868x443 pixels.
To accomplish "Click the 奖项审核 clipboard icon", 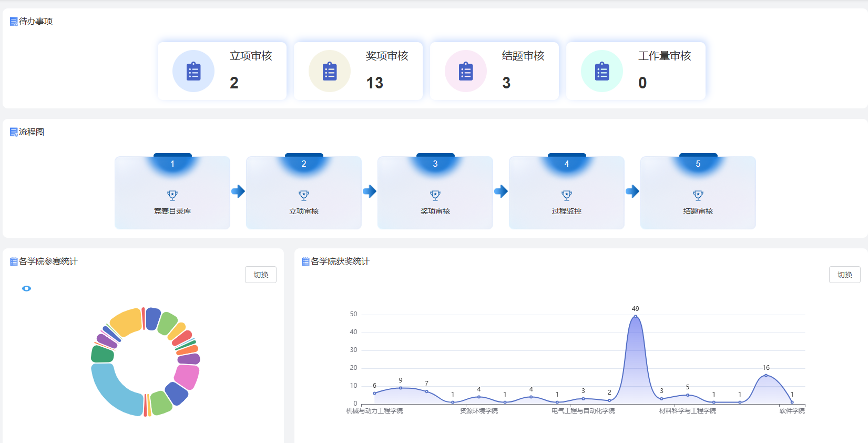I will [330, 71].
